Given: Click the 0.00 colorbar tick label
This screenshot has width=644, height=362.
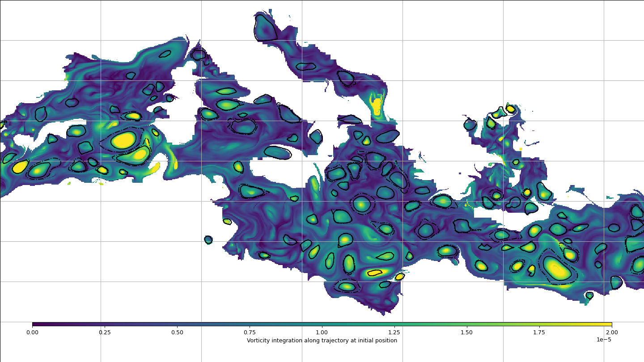Looking at the screenshot, I should (32, 333).
